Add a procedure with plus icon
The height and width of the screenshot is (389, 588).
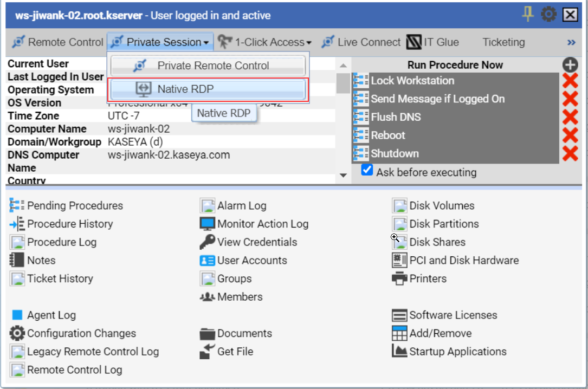570,65
